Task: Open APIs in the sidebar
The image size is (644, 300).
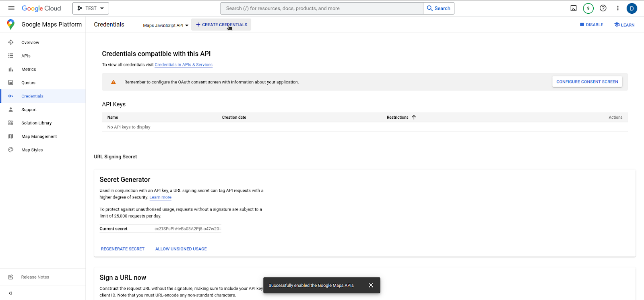Action: [26, 56]
